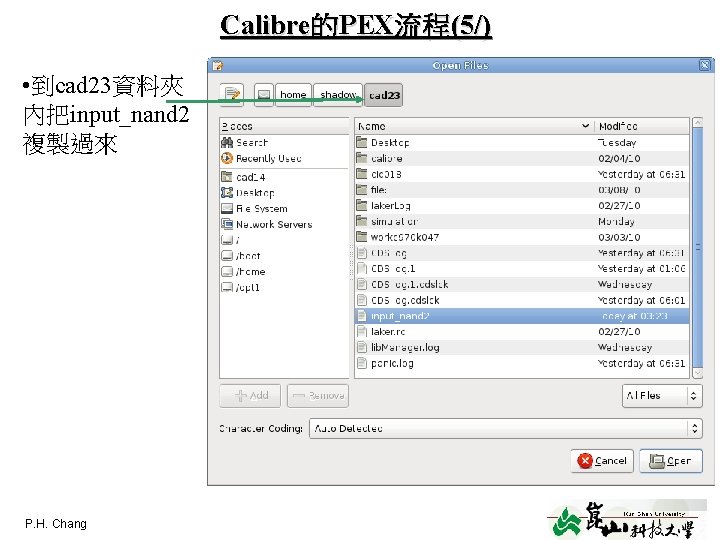The height and width of the screenshot is (540, 720).
Task: Select the panic.log file
Action: pyautogui.click(x=522, y=363)
